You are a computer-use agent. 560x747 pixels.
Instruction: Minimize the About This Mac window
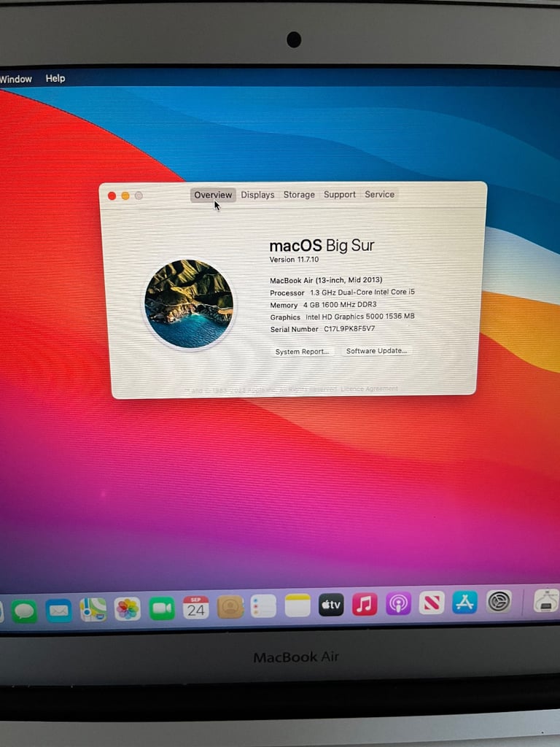click(x=125, y=196)
